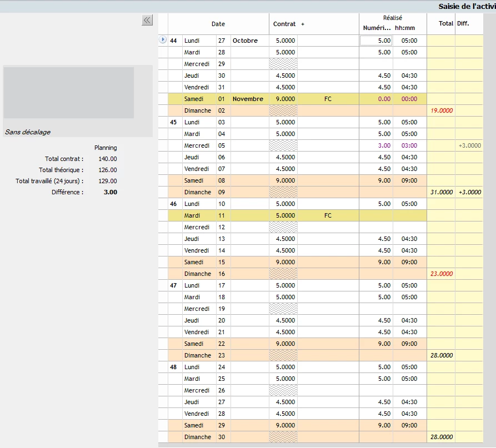Click the 4.50 réalisé on Vendredi 07
The width and height of the screenshot is (496, 448).
[x=384, y=169]
